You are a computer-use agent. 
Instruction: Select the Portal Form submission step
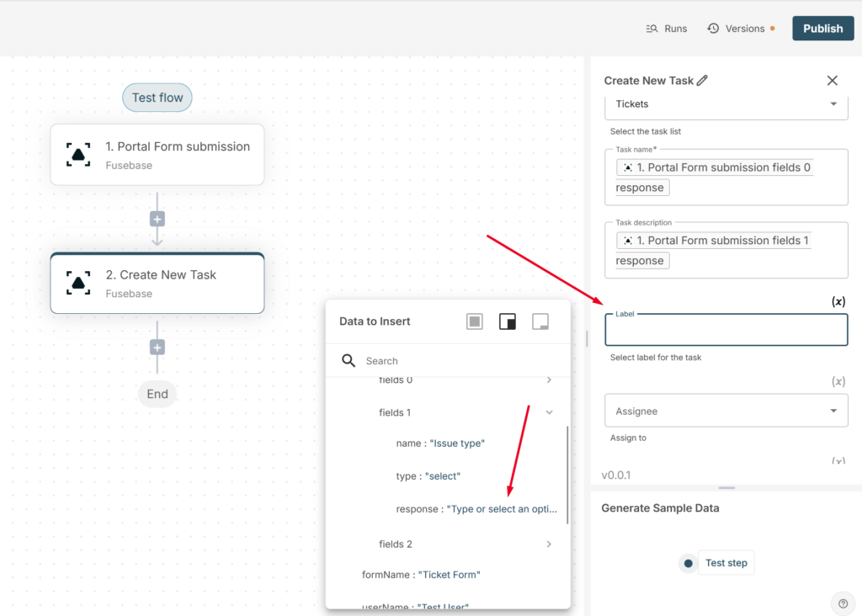(x=157, y=155)
